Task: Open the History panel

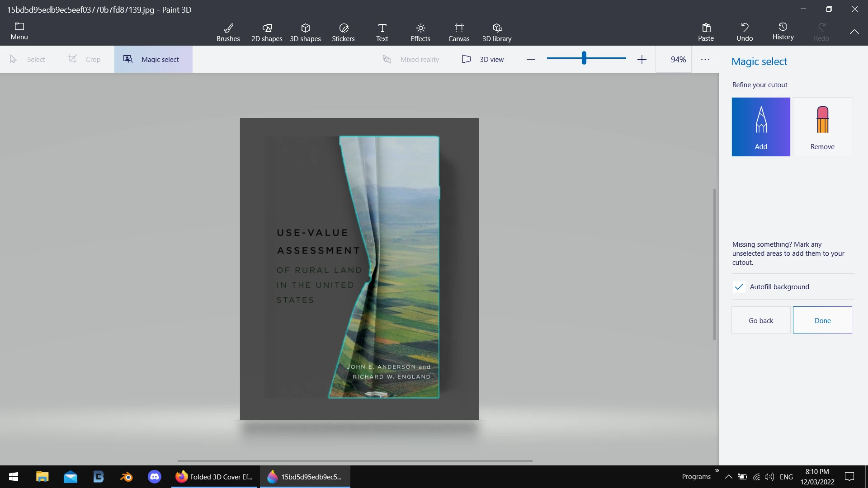Action: 783,31
